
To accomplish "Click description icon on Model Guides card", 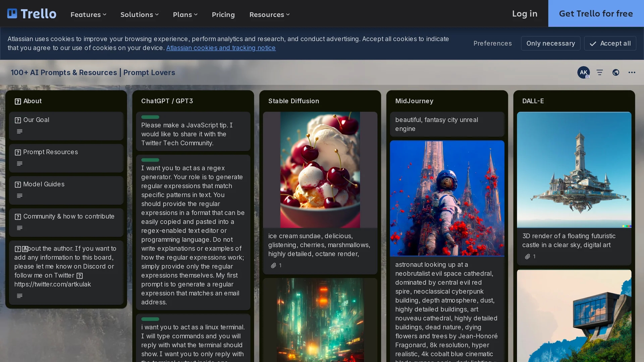I will (20, 196).
